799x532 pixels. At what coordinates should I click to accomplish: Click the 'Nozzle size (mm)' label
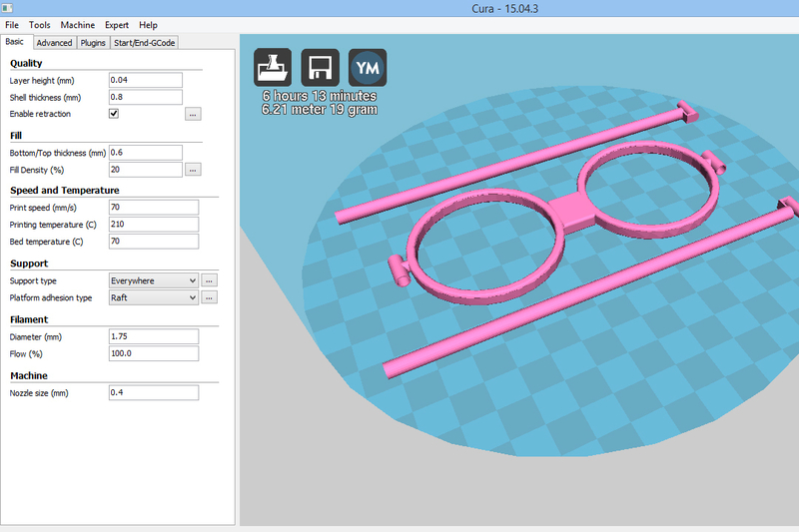39,393
